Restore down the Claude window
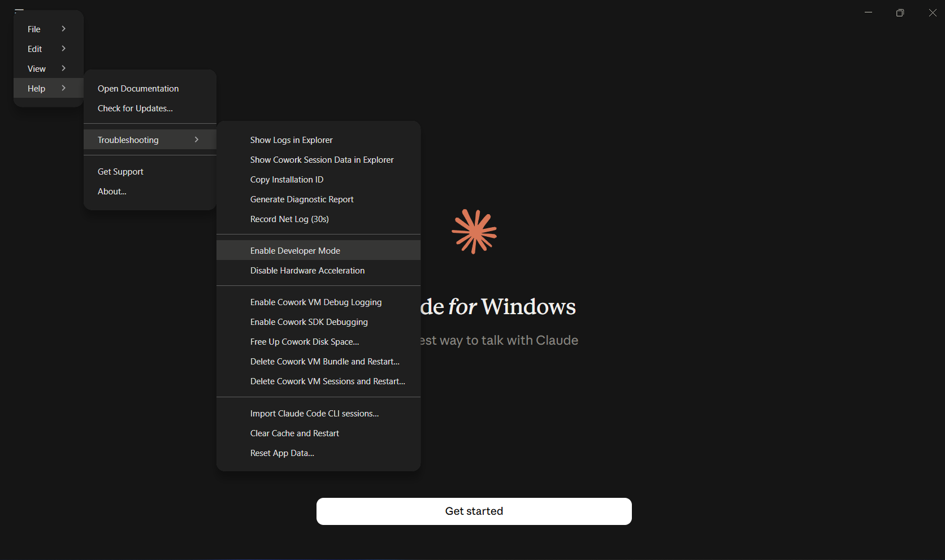The width and height of the screenshot is (945, 560). click(900, 12)
